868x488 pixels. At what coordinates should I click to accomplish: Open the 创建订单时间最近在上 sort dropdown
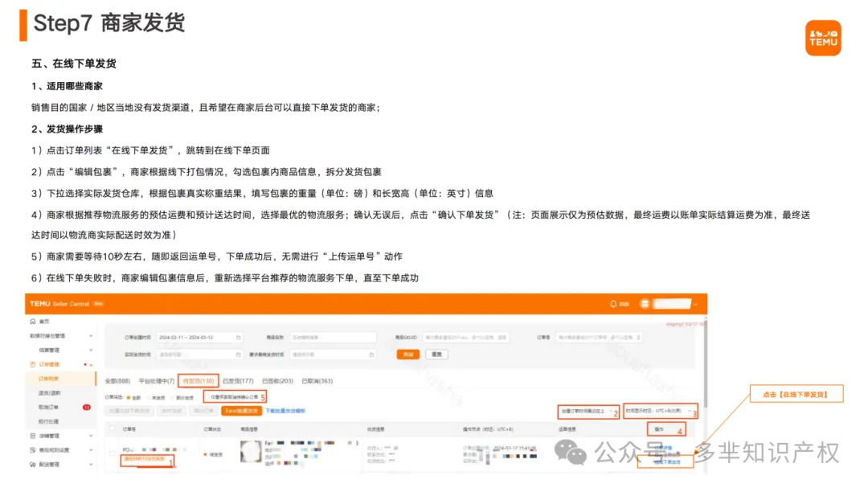tap(588, 412)
